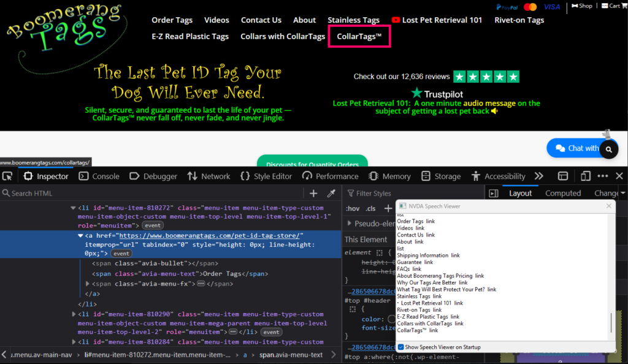Viewport: 628px width, 364px height.
Task: Close the developer tools panel
Action: click(619, 176)
